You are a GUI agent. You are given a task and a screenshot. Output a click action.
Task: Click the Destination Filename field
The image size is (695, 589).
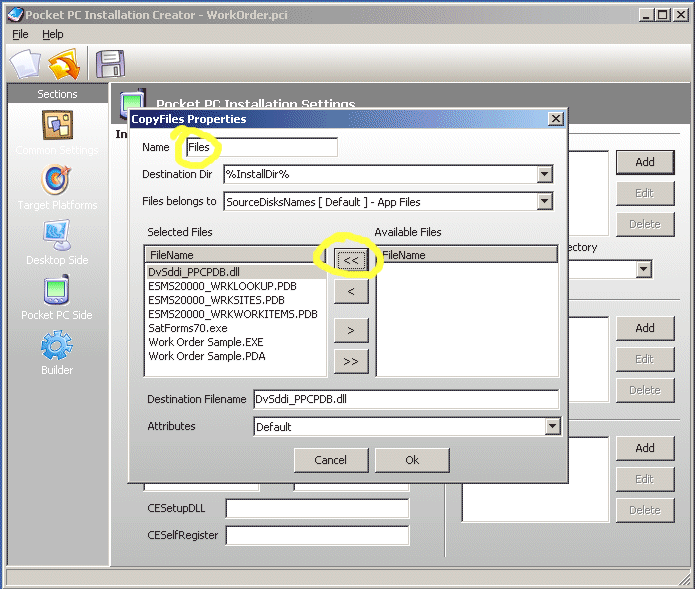(x=406, y=399)
